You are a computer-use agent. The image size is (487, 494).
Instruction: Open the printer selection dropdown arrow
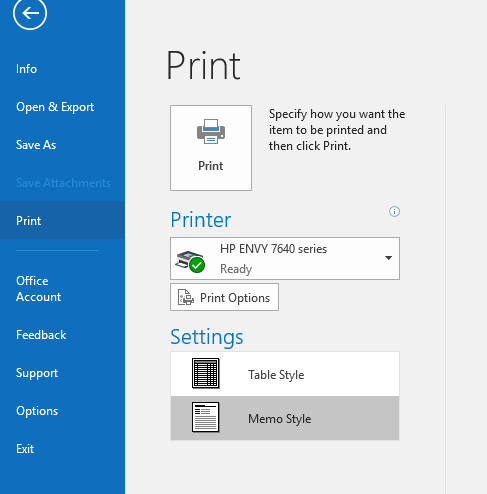(x=388, y=258)
